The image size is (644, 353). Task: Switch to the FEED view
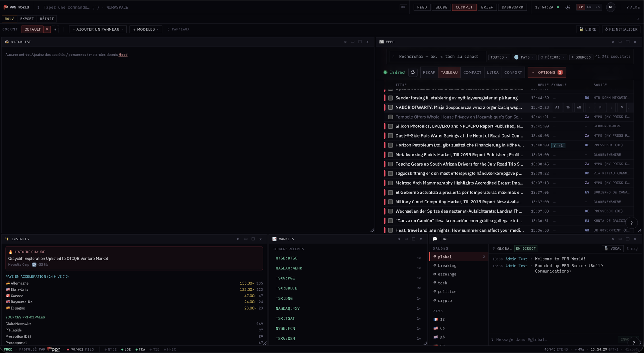pyautogui.click(x=422, y=7)
